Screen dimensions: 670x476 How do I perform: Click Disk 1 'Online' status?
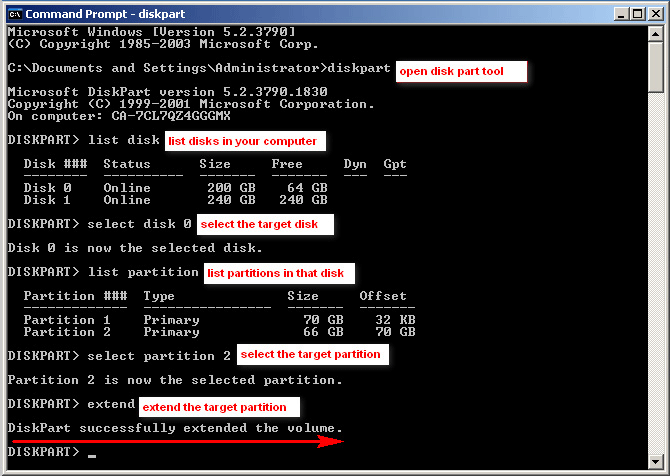pos(127,200)
